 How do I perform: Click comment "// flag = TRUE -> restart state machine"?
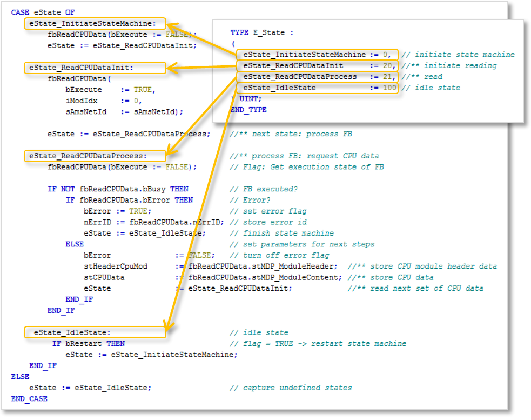tap(318, 344)
